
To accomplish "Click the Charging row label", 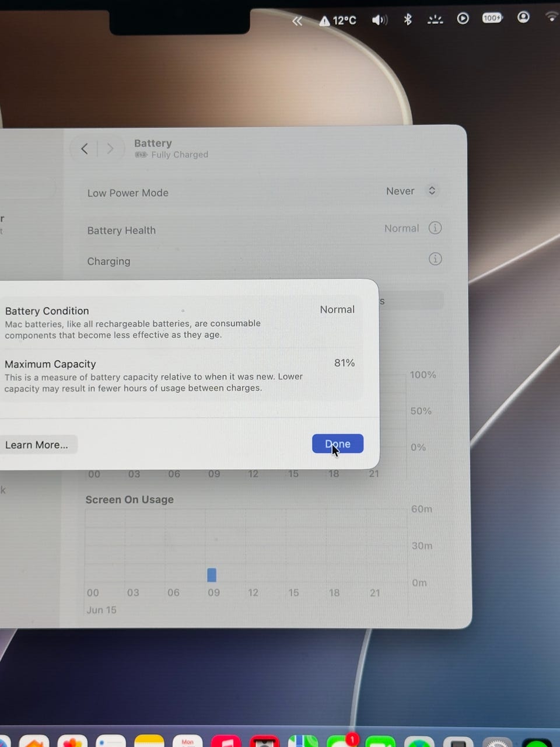I will [108, 261].
